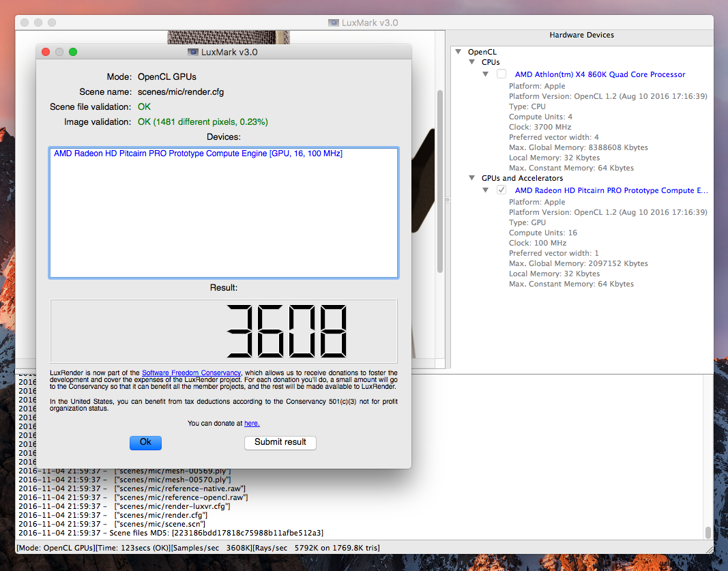Collapse the AMD Radeon HD Pitcairn details
This screenshot has width=728, height=571.
point(485,190)
